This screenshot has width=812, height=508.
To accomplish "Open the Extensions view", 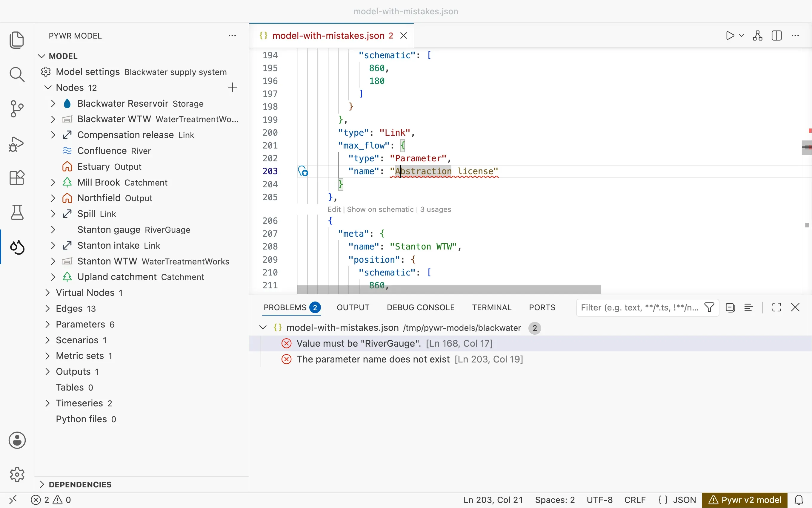I will pyautogui.click(x=17, y=178).
